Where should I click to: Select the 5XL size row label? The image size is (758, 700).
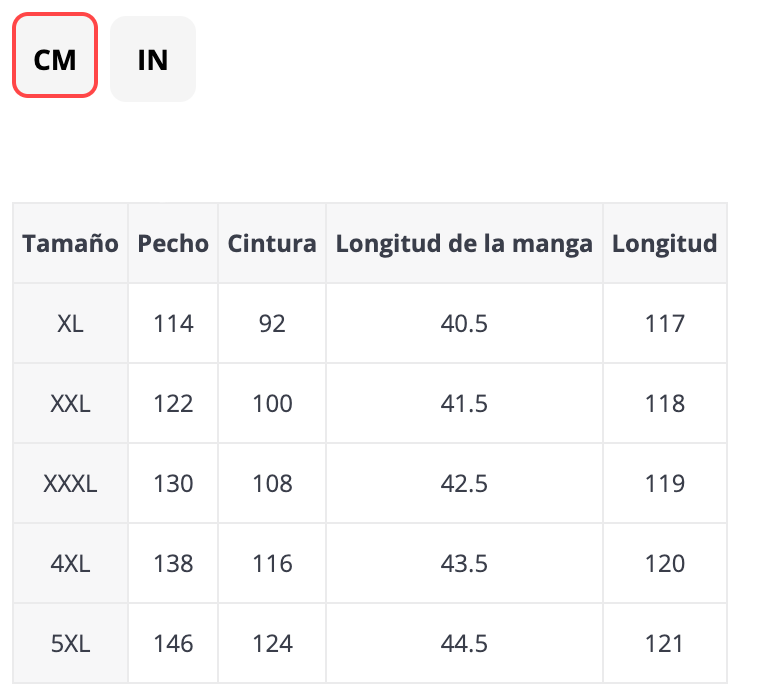70,644
